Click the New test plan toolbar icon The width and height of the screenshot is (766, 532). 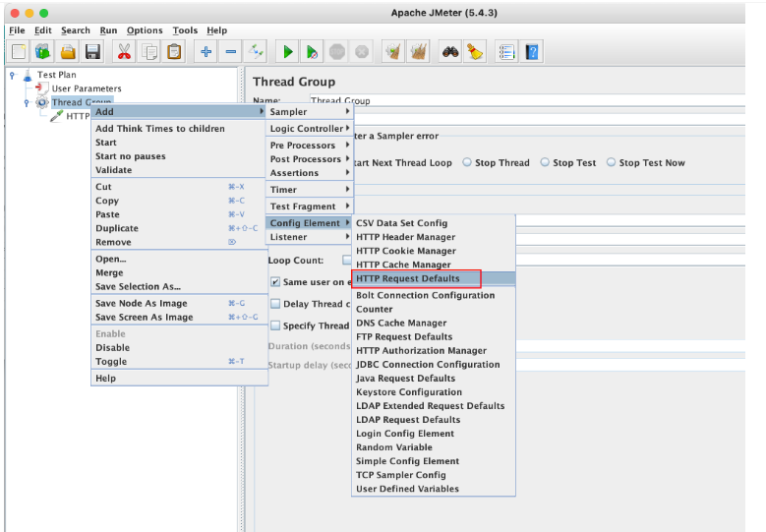coord(19,51)
